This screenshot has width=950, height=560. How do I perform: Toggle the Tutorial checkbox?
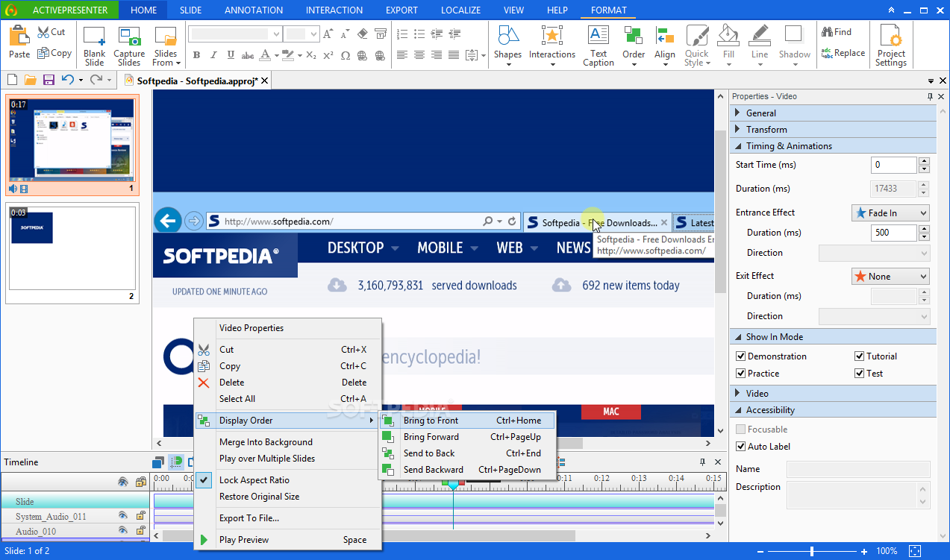[x=860, y=356]
